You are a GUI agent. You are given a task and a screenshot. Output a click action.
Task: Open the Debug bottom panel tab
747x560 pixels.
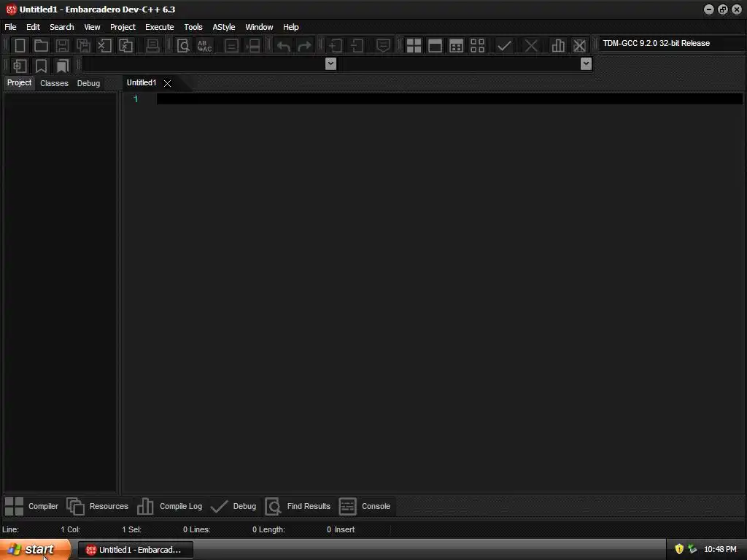point(233,506)
